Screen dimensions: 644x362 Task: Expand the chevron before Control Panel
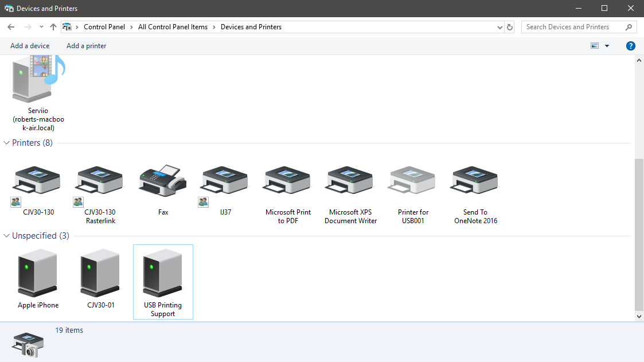pos(77,27)
